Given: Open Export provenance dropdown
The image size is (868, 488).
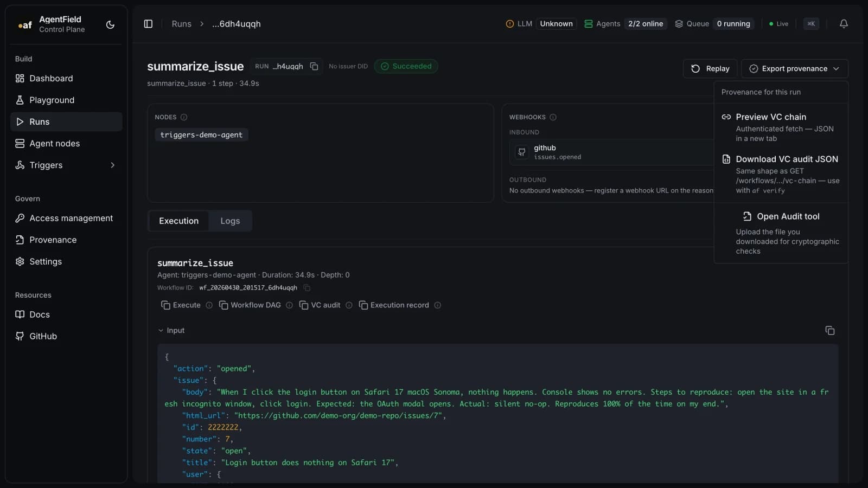Looking at the screenshot, I should tap(794, 68).
